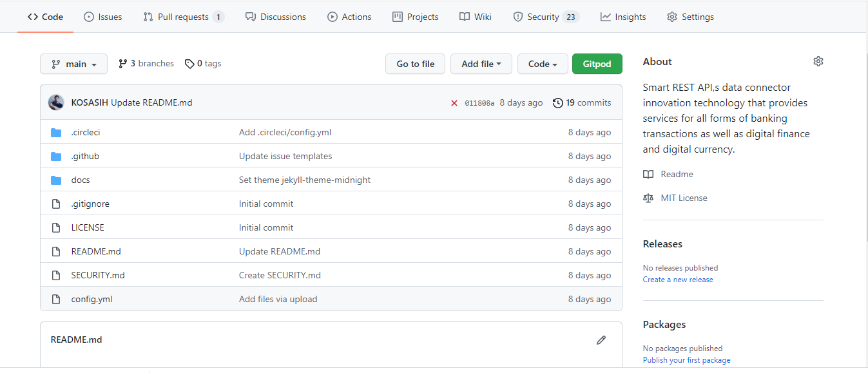Expand the main branch dropdown
Viewport: 868px width, 373px height.
[x=73, y=64]
